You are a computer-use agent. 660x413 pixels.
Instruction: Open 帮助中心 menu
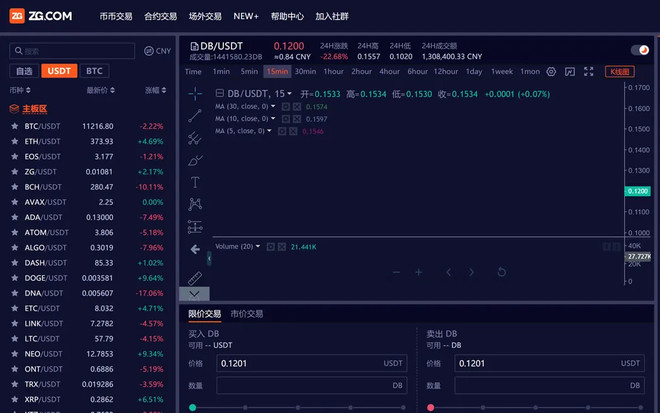point(287,16)
